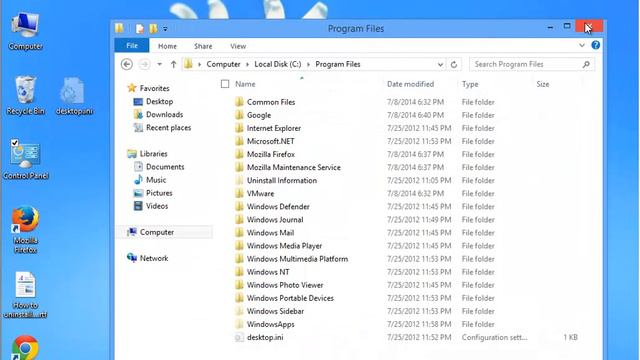Select the Uninstall Information folder

tap(282, 180)
